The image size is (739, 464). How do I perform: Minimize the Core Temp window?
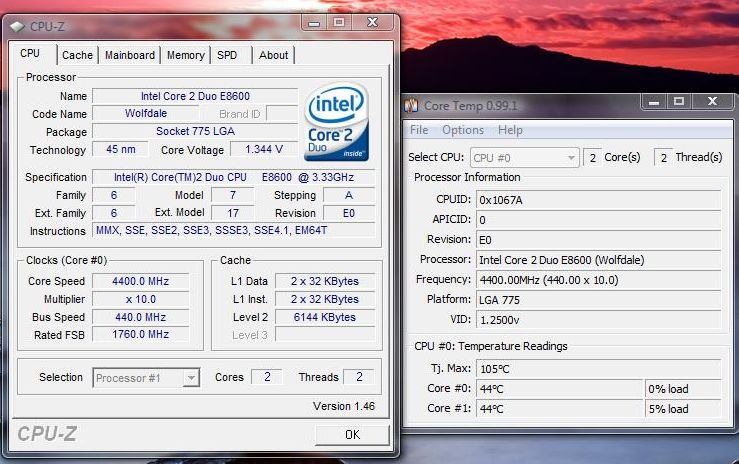point(654,101)
